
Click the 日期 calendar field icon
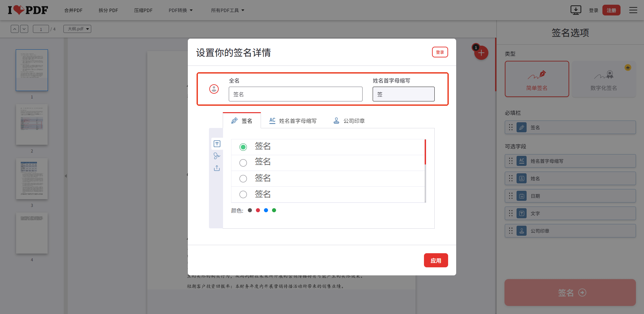coord(522,196)
